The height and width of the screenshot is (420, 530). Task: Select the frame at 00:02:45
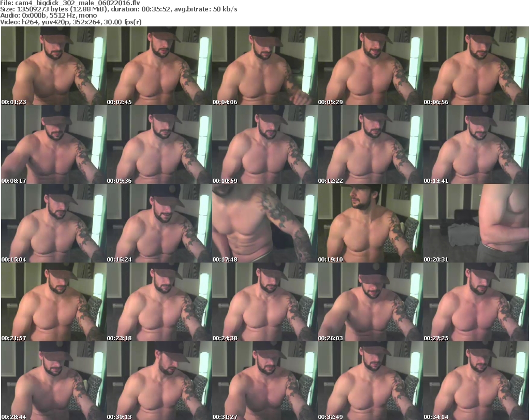coord(159,66)
